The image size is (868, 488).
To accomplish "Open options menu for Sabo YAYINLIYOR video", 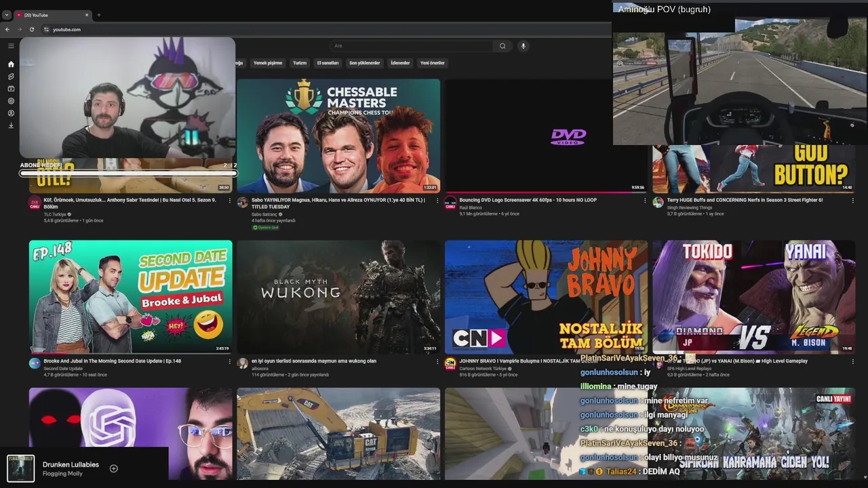I will 437,201.
